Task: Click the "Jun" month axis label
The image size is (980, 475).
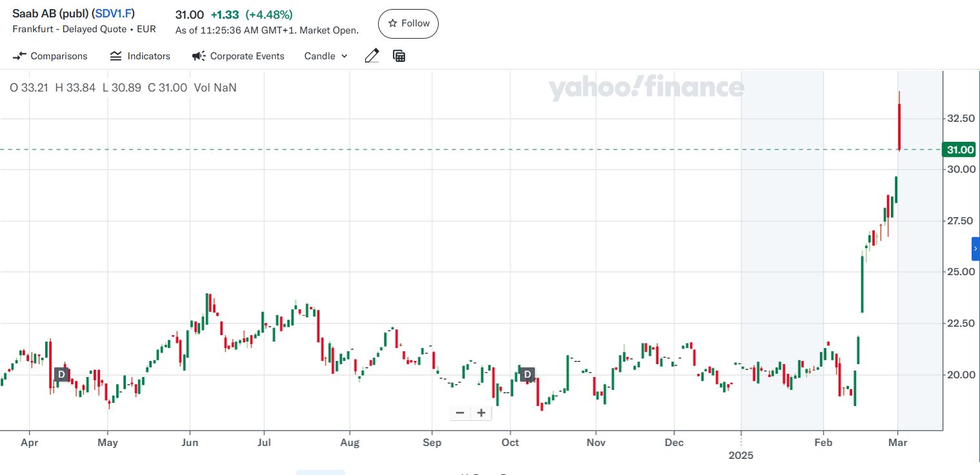Action: (x=190, y=443)
